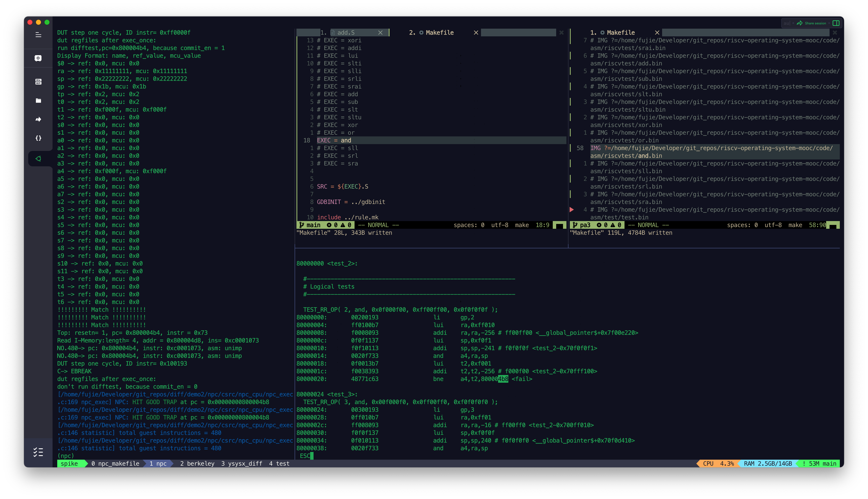
Task: Click the Top: resetn= 1 output line
Action: click(x=132, y=333)
